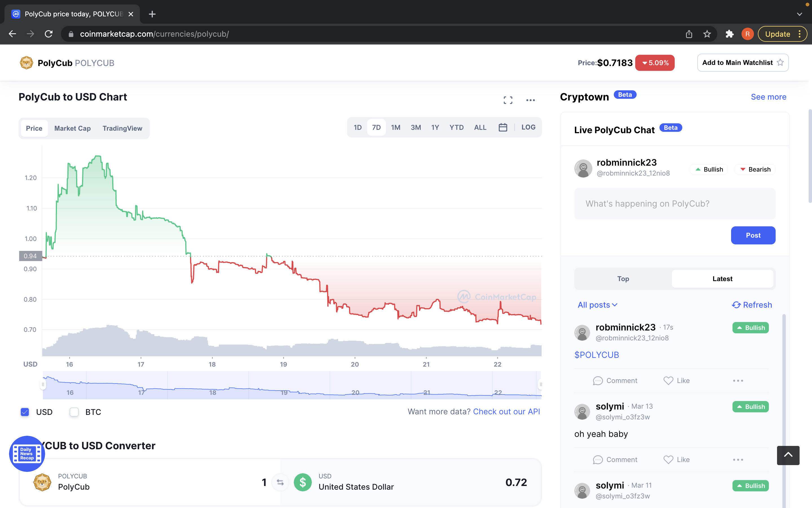
Task: Open the tab search chevron
Action: click(800, 14)
